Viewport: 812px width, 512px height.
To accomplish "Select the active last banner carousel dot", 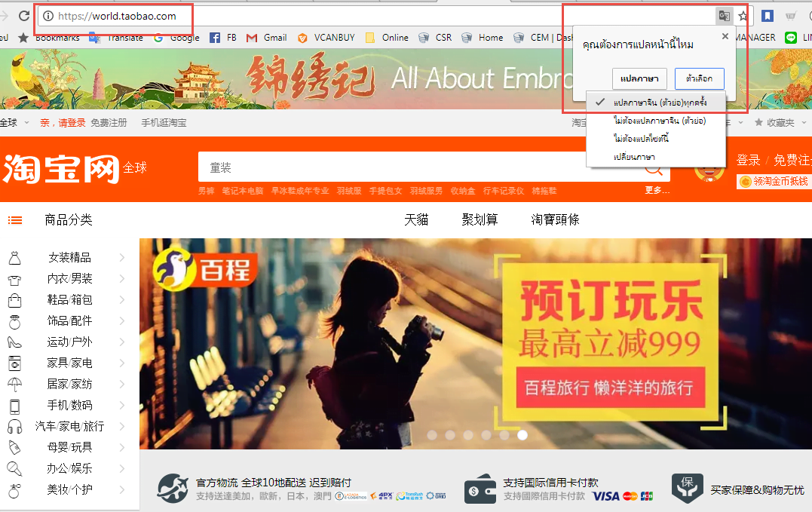I will (x=522, y=435).
